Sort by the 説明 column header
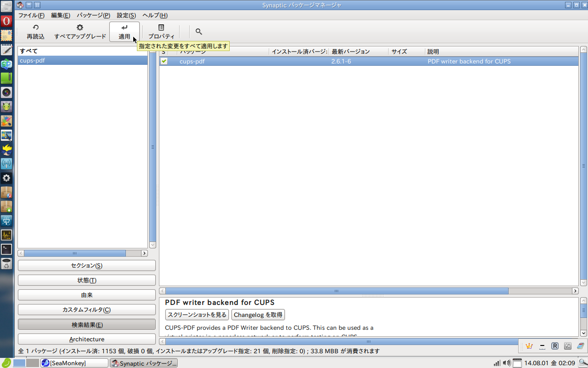 [x=502, y=52]
